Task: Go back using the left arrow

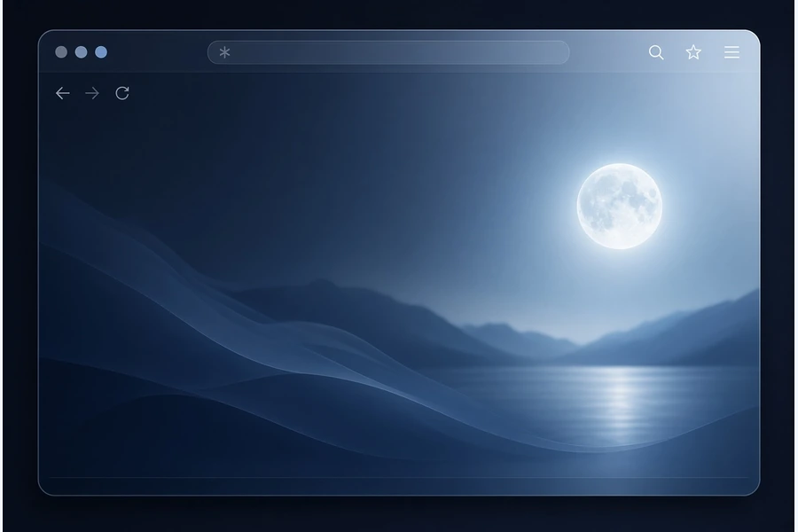Action: 63,93
